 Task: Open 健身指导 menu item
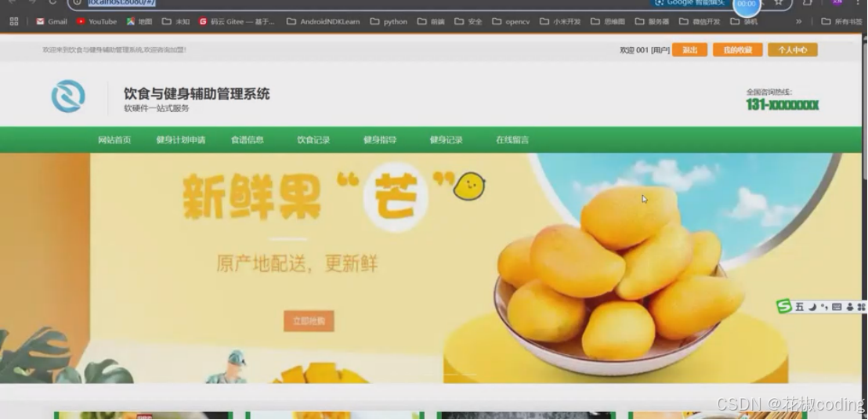(380, 140)
